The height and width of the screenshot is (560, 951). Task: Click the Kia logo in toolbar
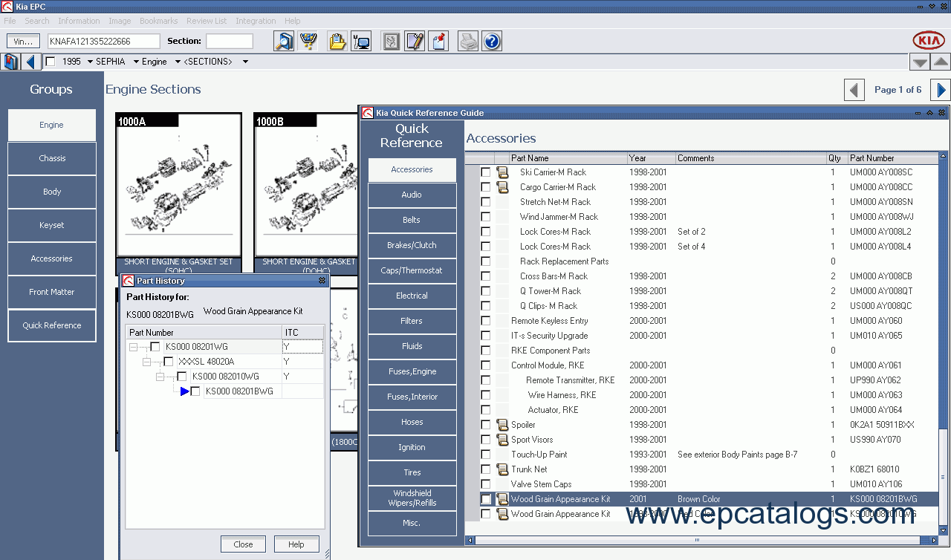coord(929,41)
